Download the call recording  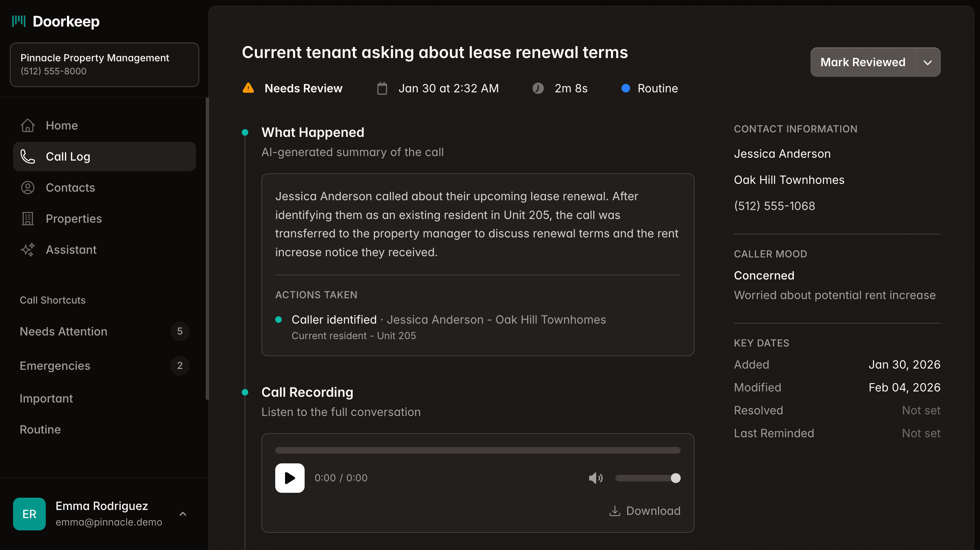click(644, 511)
